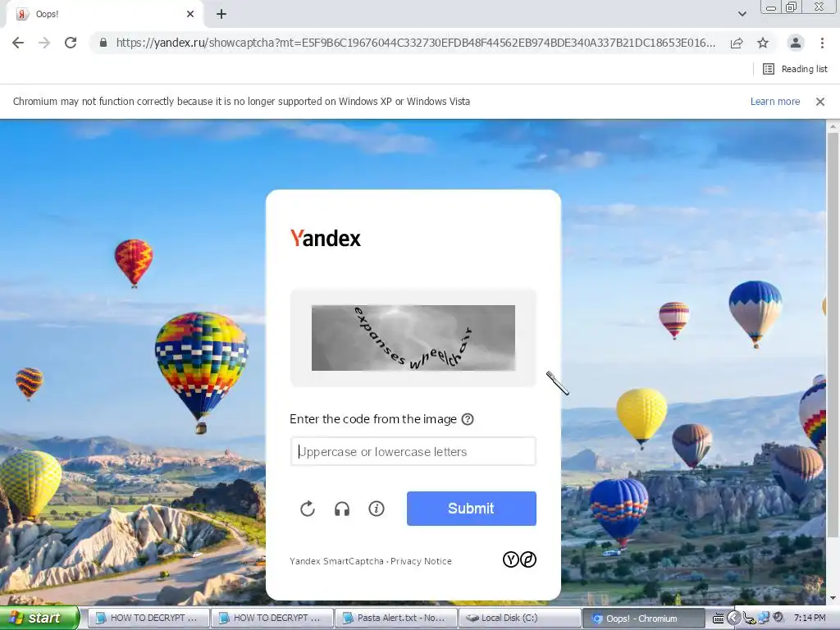
Task: Open the Reading list panel
Action: tap(795, 69)
